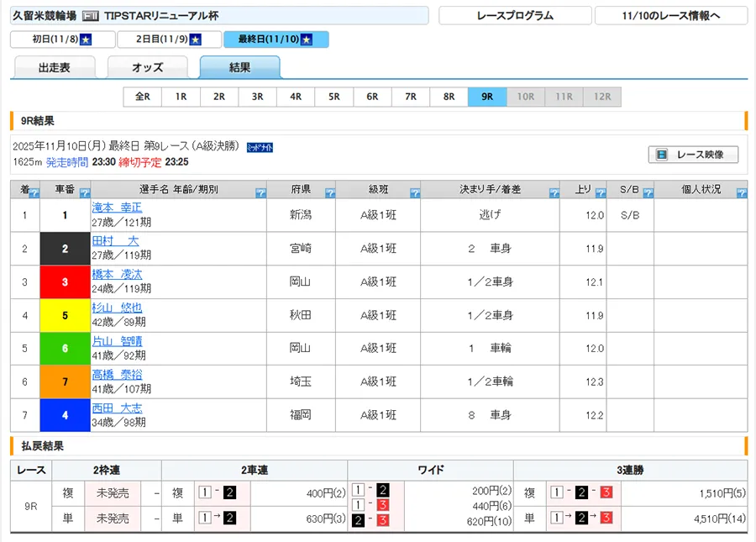Click the help icon in 上り column header
Viewport: 756px width, 542px height.
click(600, 193)
